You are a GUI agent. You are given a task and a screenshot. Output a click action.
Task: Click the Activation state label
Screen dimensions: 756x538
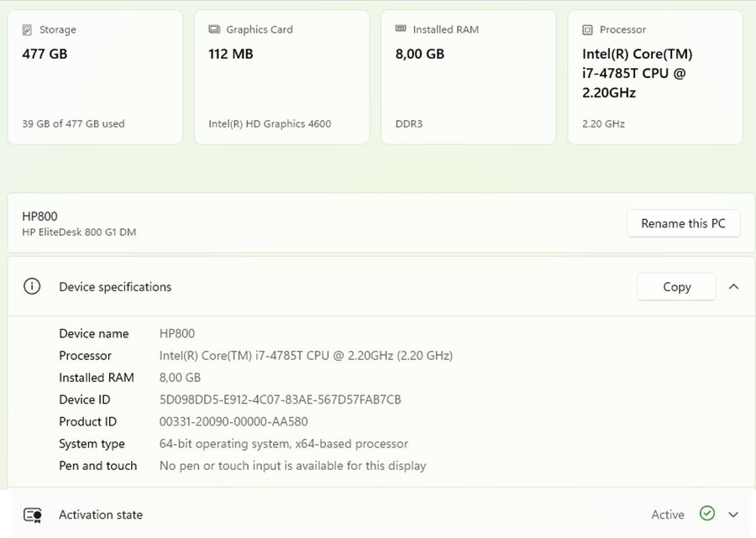click(101, 514)
